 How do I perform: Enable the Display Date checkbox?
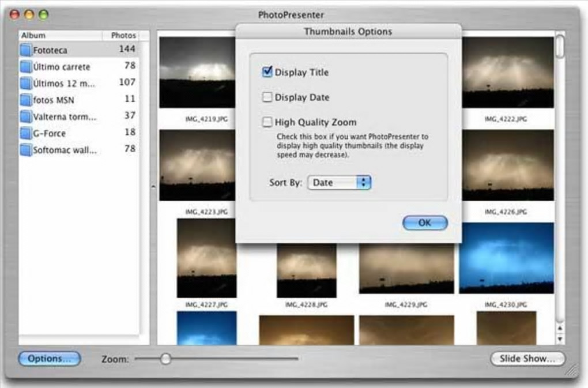(267, 97)
